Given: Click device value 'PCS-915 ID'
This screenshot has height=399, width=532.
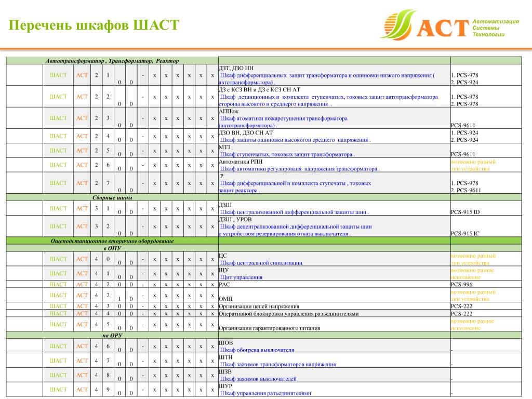Looking at the screenshot, I should click(x=465, y=212).
